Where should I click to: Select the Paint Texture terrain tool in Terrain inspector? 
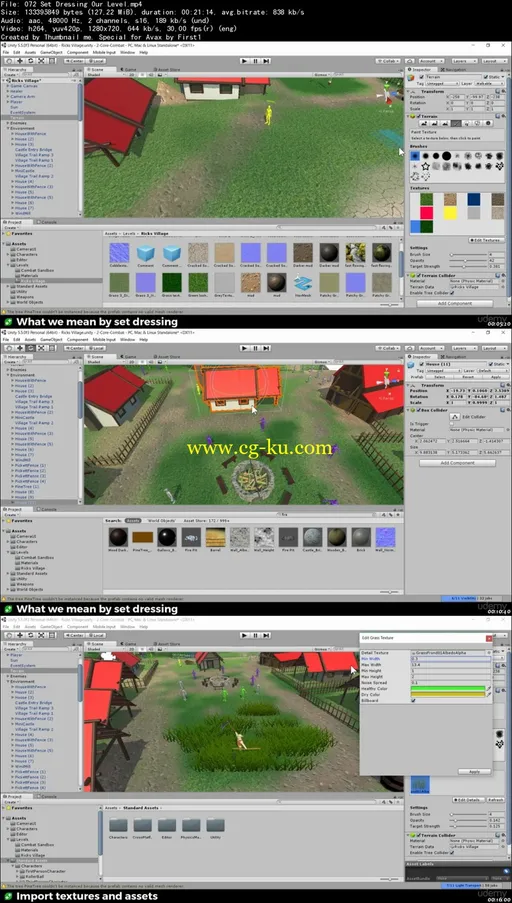pos(456,123)
